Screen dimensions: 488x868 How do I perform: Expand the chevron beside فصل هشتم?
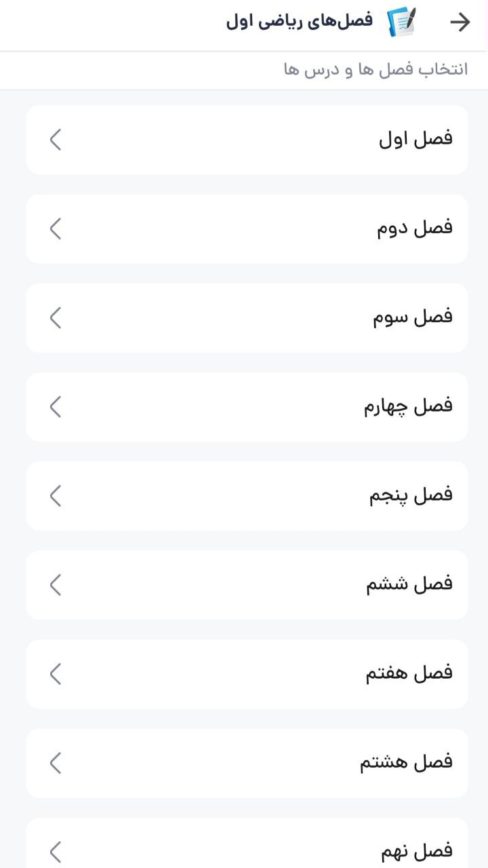(56, 762)
